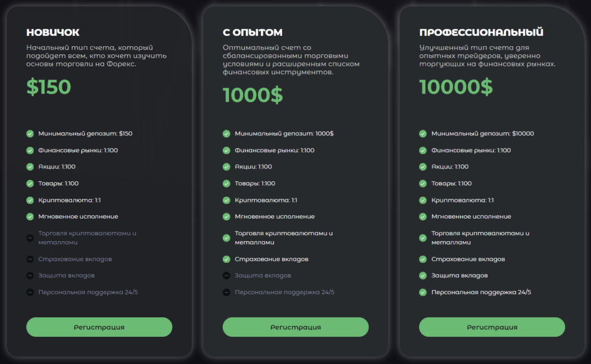Click the grey disabled icon by Страхование вкладов in НОВИЧОК
Image resolution: width=591 pixels, height=364 pixels.
30,259
